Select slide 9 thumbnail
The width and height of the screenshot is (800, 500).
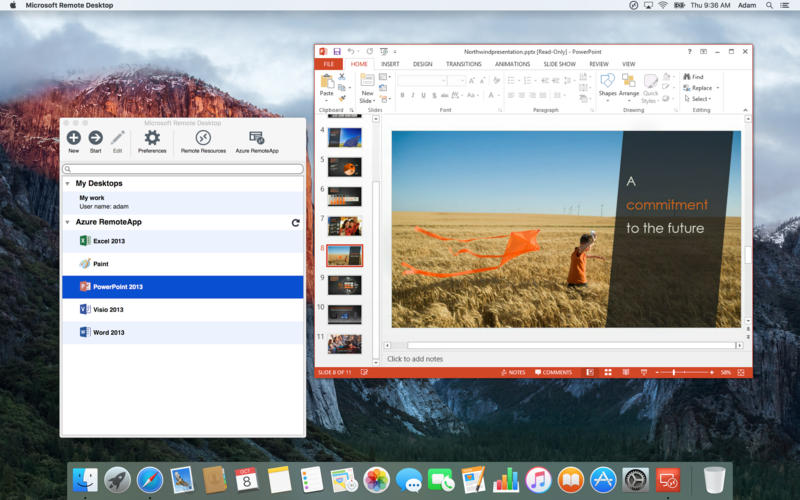344,285
